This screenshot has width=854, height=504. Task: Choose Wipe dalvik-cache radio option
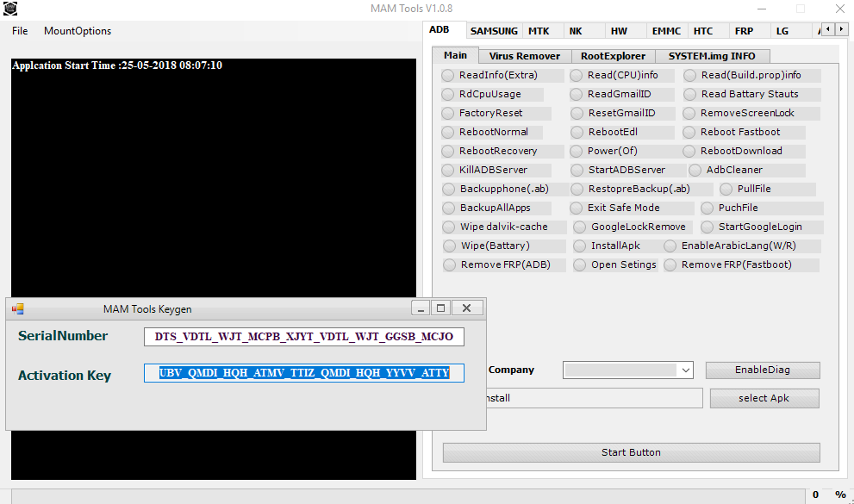click(x=449, y=227)
